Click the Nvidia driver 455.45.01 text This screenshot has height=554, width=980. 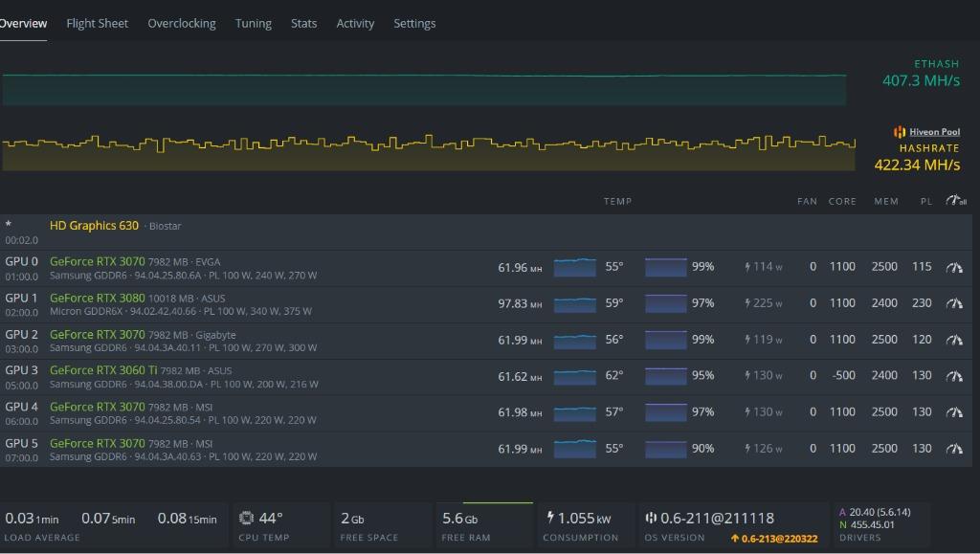pyautogui.click(x=872, y=524)
